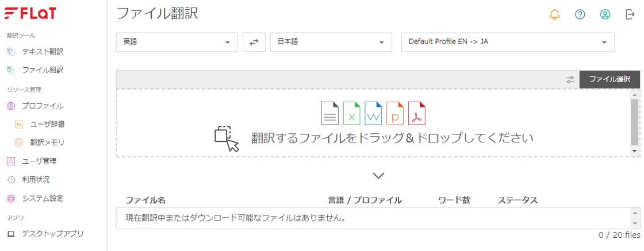This screenshot has width=644, height=251.
Task: Open 翻訳メモリ menu item
Action: point(47,142)
